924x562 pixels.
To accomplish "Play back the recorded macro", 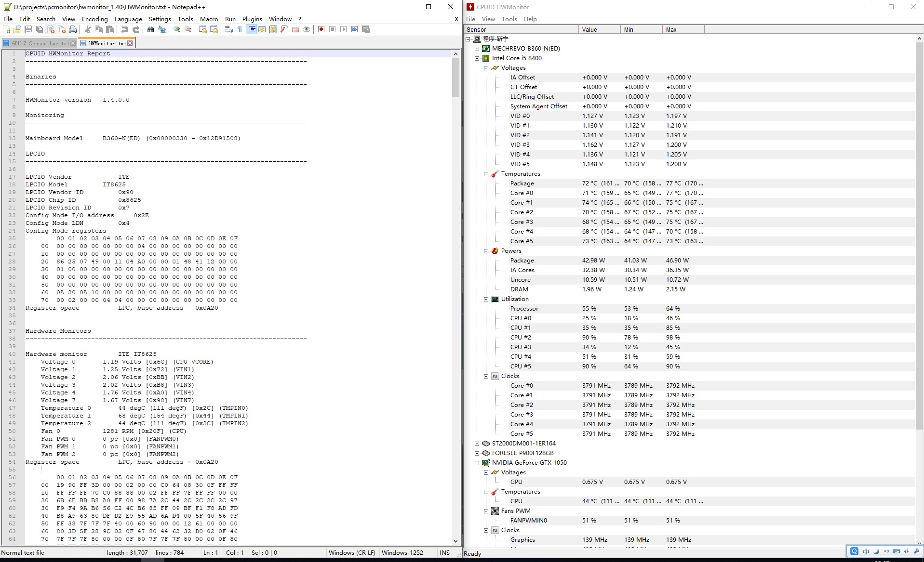I will click(x=344, y=29).
